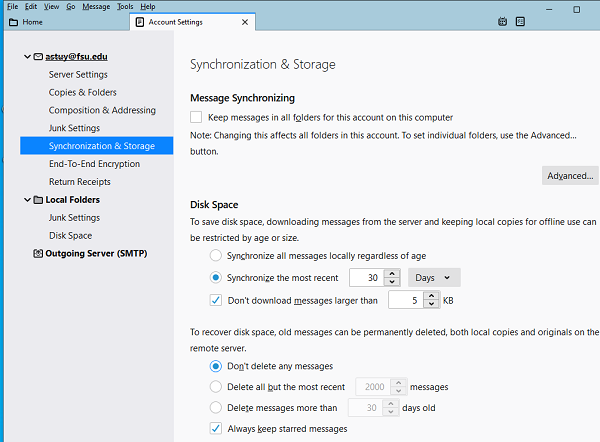Screen dimensions: 600x442
Task: Open the File menu
Action: pyautogui.click(x=13, y=7)
